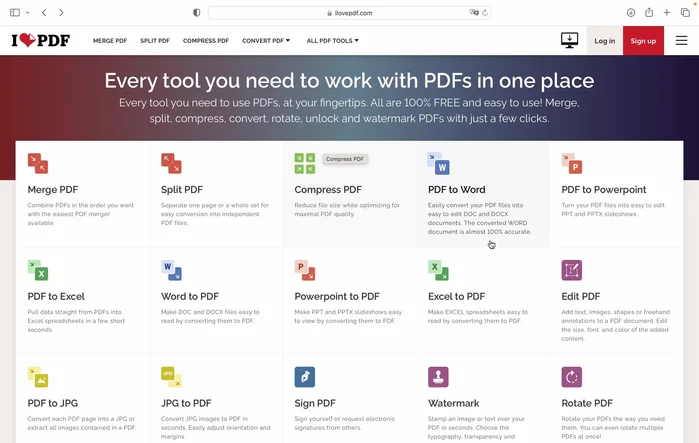Click 'Combine PDFs in the order' description
Screen dimensions: 699x443
point(81,214)
